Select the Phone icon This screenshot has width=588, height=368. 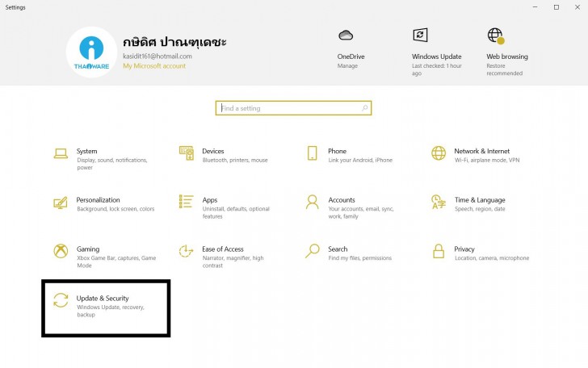pyautogui.click(x=312, y=153)
